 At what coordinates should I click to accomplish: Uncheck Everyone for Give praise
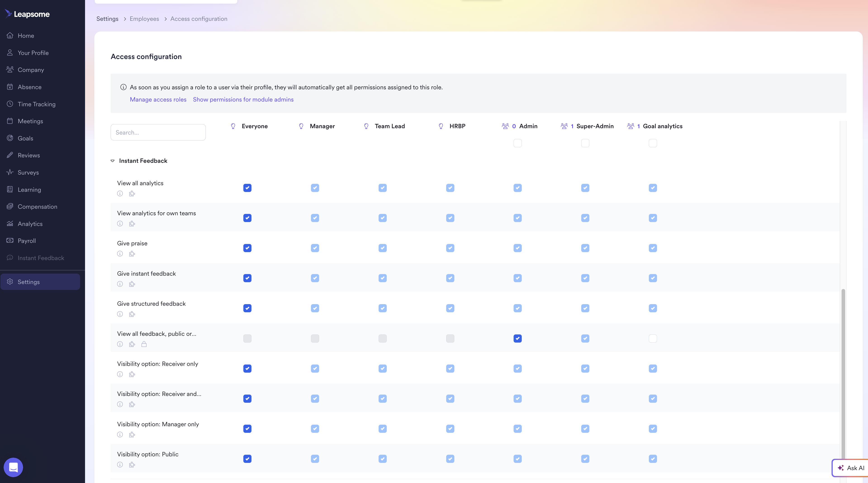(x=247, y=248)
